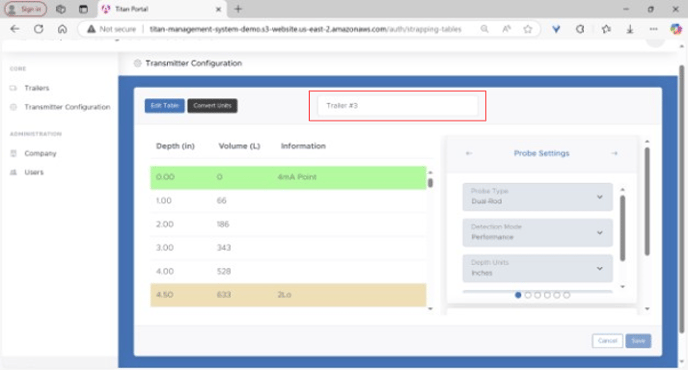Open the Depth Units dropdown
688x370 pixels.
[538, 268]
